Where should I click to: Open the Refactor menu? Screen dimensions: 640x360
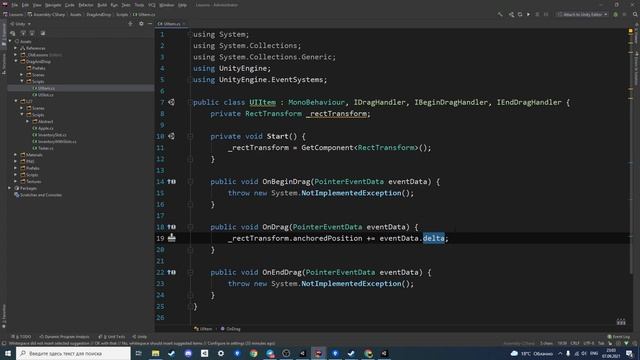[86, 5]
